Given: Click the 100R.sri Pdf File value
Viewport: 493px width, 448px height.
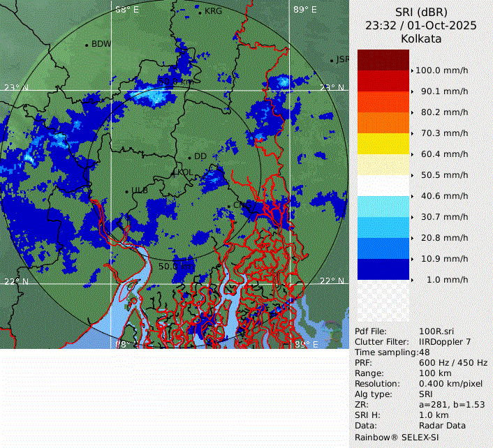Looking at the screenshot, I should click(x=435, y=332).
